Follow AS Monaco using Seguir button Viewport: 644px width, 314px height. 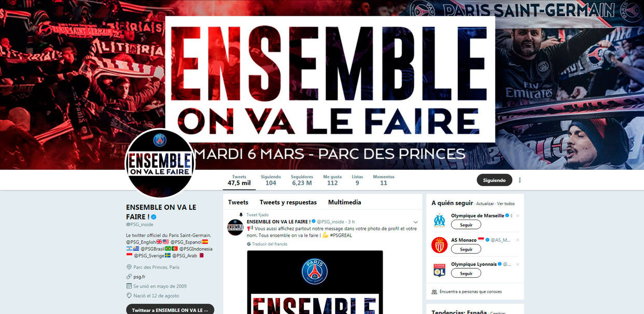click(466, 249)
